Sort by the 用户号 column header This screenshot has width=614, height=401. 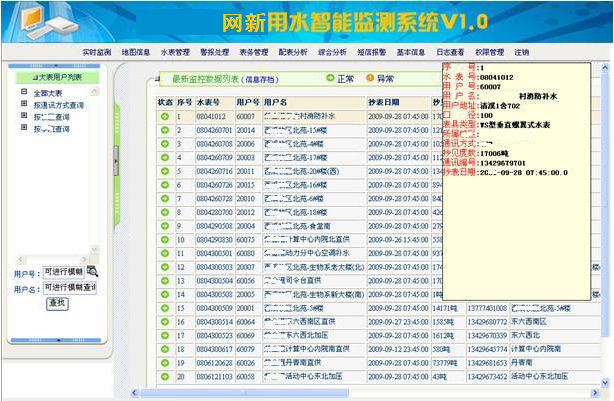(x=247, y=103)
